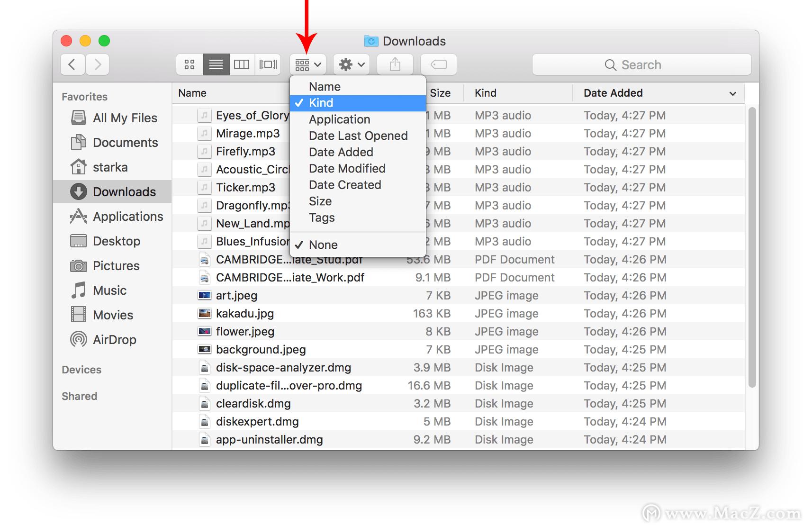This screenshot has width=812, height=526.
Task: Switch to list view
Action: coord(216,64)
